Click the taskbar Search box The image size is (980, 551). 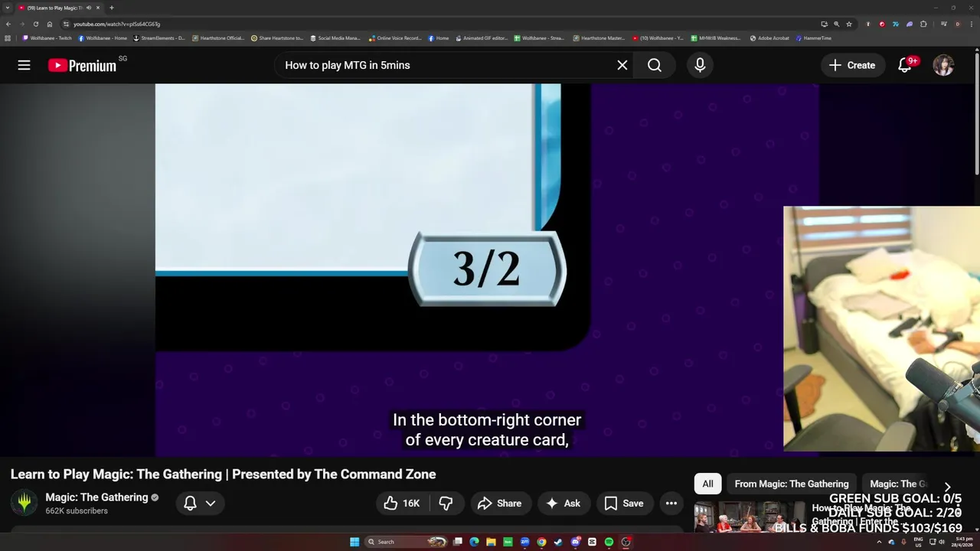pyautogui.click(x=406, y=542)
